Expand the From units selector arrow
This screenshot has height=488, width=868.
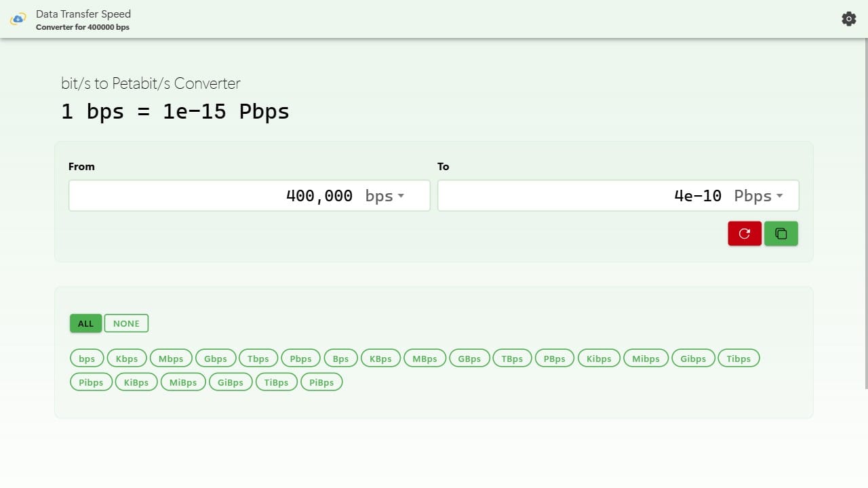click(401, 197)
